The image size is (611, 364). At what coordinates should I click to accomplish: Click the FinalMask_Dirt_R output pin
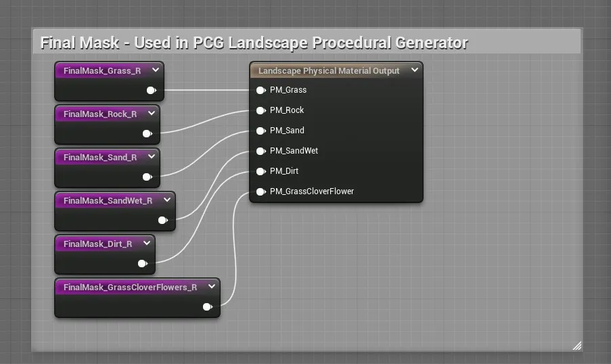click(142, 263)
